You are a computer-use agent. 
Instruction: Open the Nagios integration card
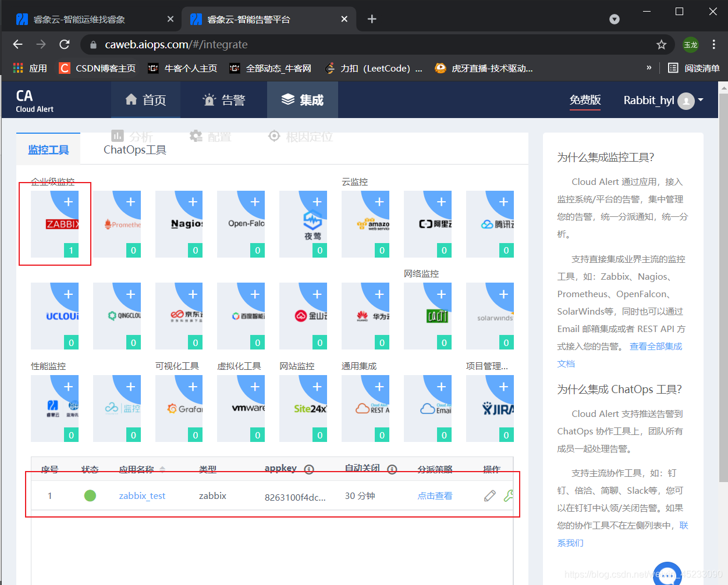(179, 224)
